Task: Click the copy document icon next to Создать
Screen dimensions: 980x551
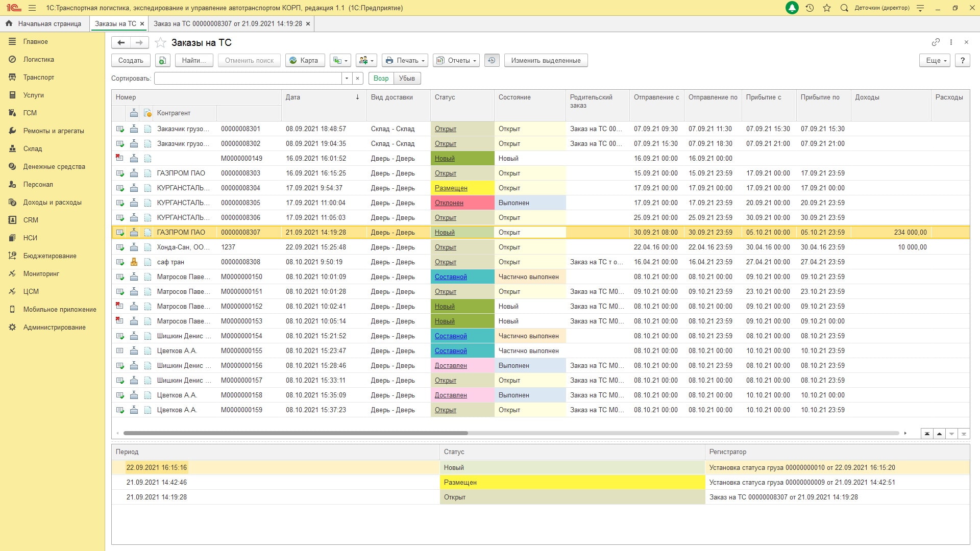Action: click(162, 60)
